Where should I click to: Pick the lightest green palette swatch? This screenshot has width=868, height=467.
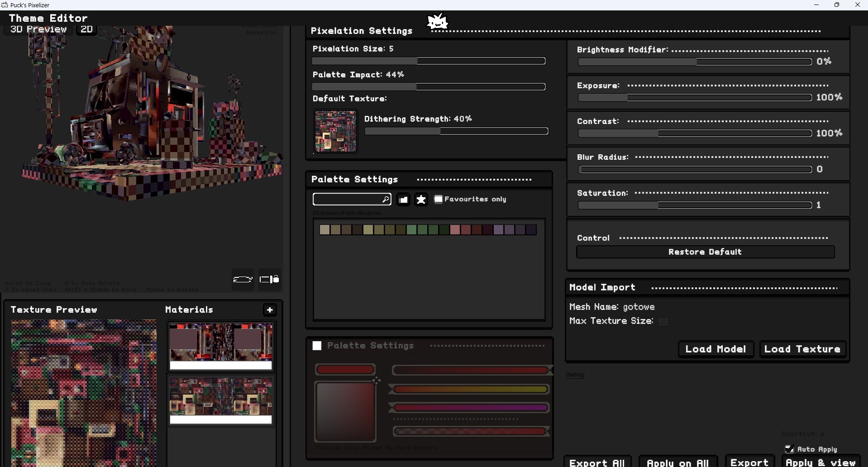point(411,230)
